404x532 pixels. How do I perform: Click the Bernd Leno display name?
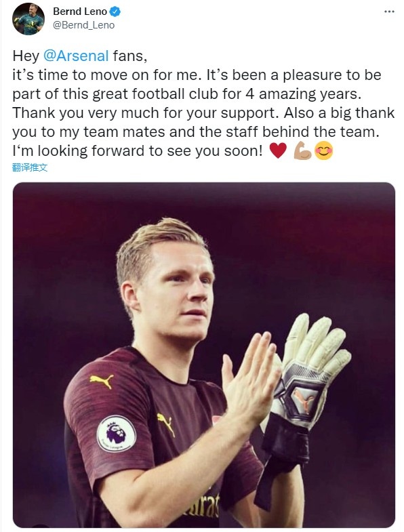click(x=80, y=12)
